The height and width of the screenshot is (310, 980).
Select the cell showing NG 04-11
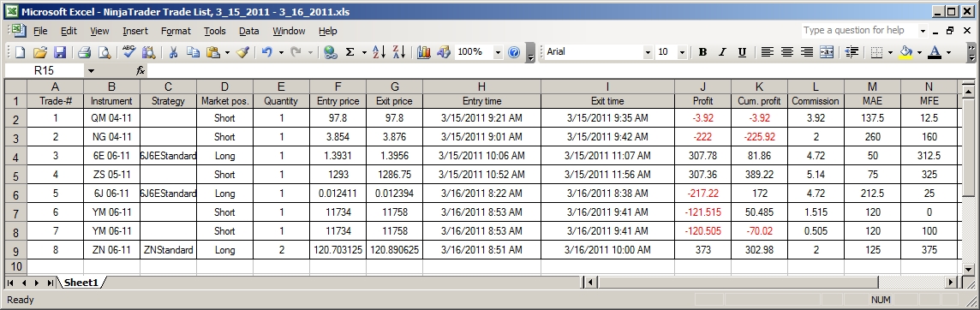click(111, 137)
